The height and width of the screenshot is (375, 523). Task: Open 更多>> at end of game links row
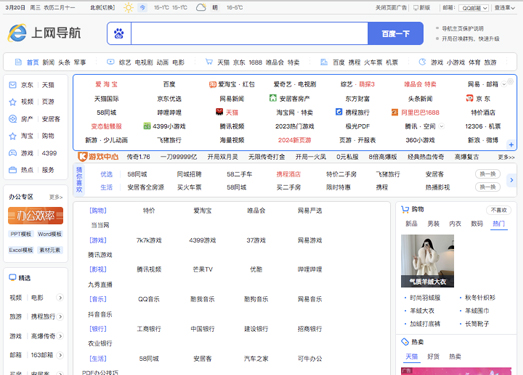506,157
